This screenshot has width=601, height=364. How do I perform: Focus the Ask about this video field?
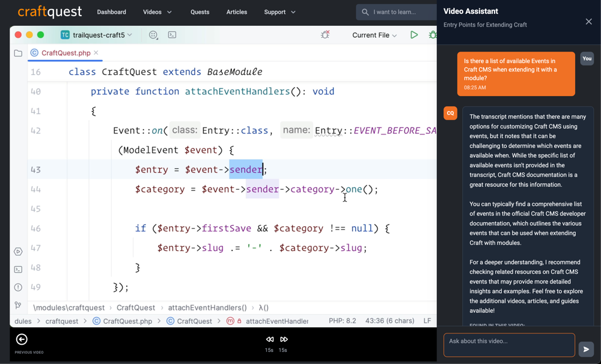(508, 345)
